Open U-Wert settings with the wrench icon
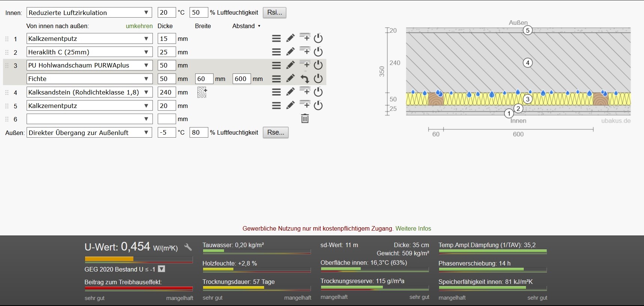Viewport: 644px width, 306px height. [188, 247]
